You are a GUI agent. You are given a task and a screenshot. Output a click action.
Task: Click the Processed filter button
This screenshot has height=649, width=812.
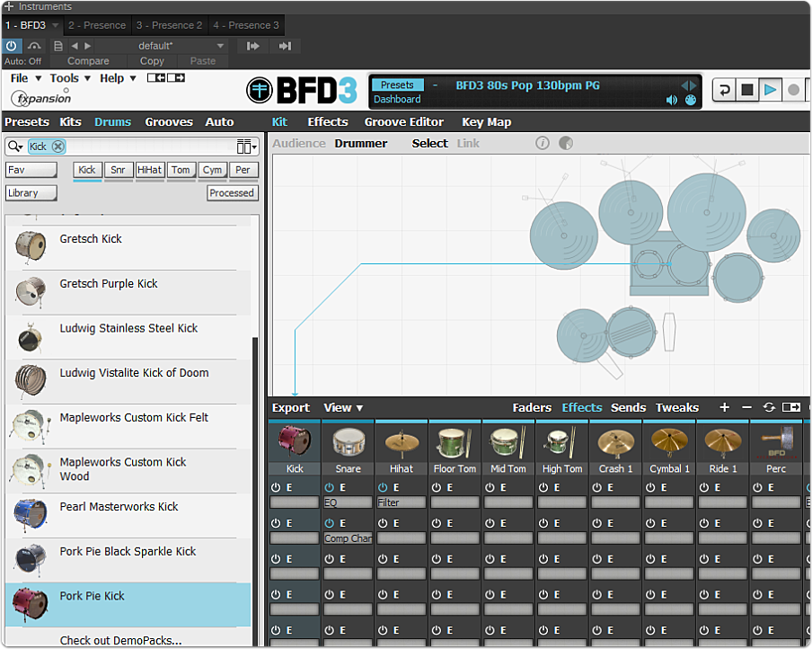[232, 193]
